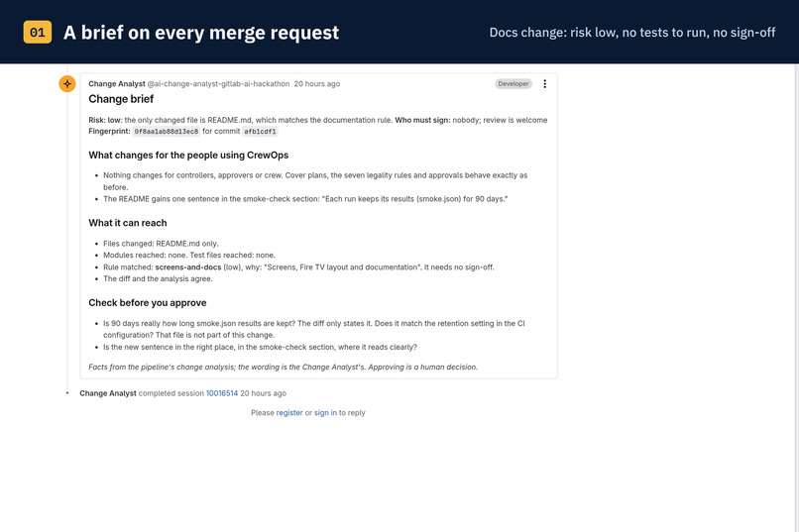Click the 'Who must sign:' label
The image size is (799, 532).
pos(422,120)
